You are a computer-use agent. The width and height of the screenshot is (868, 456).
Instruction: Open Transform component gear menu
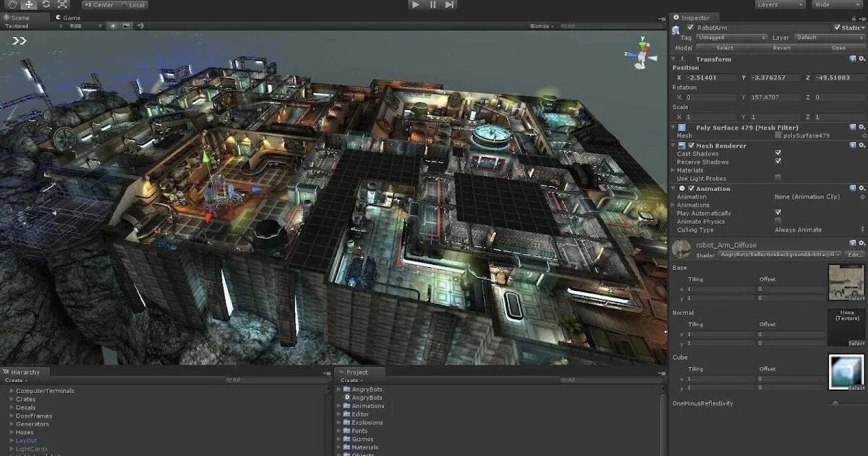point(862,59)
